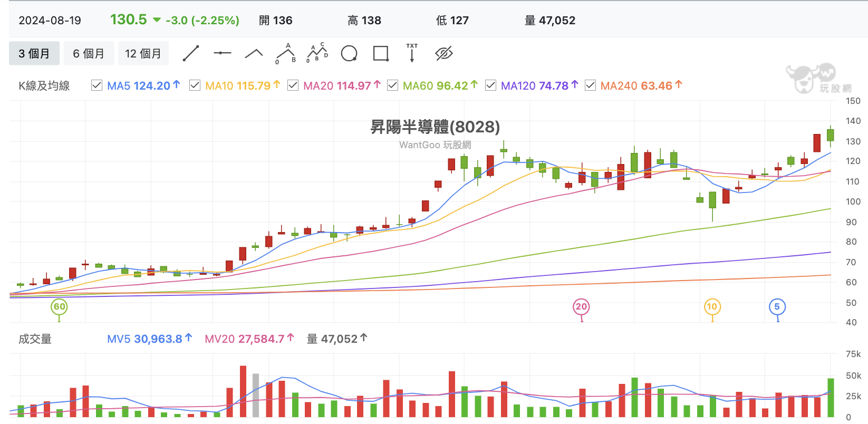Toggle the hide drawings eye icon
868x424 pixels.
coord(444,53)
